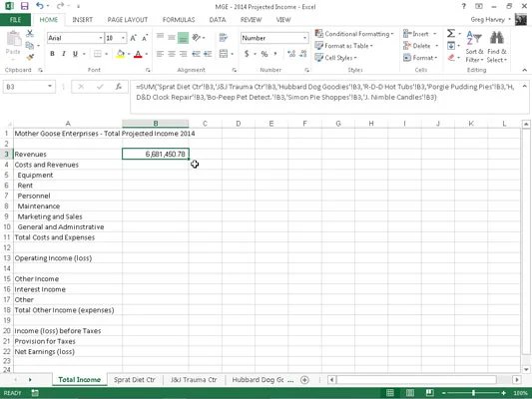
Task: Toggle Bold formatting
Action: (52, 54)
